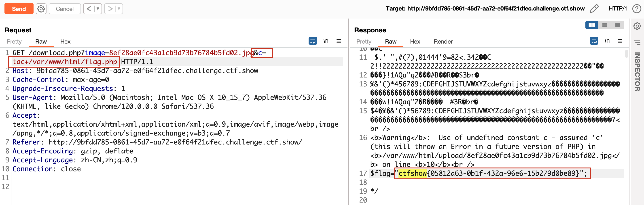Open request settings gear icon
This screenshot has height=205, width=644.
[x=41, y=9]
